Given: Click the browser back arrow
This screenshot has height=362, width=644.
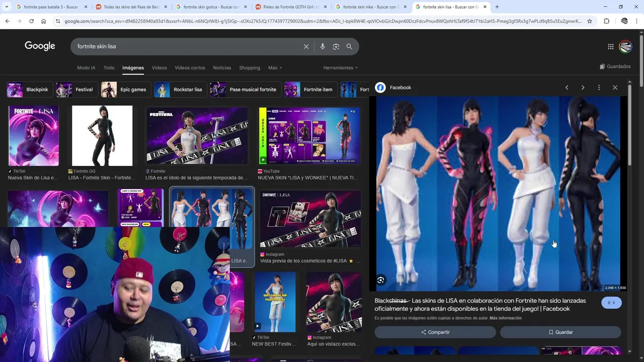Looking at the screenshot, I should (x=7, y=21).
